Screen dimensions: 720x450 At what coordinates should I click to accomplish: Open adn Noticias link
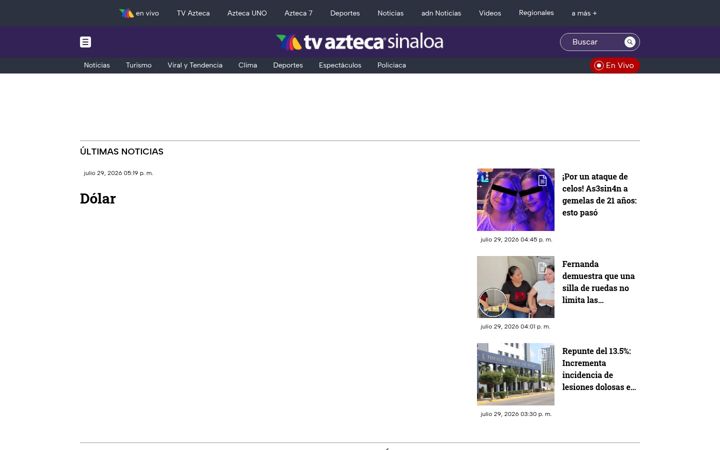[441, 13]
